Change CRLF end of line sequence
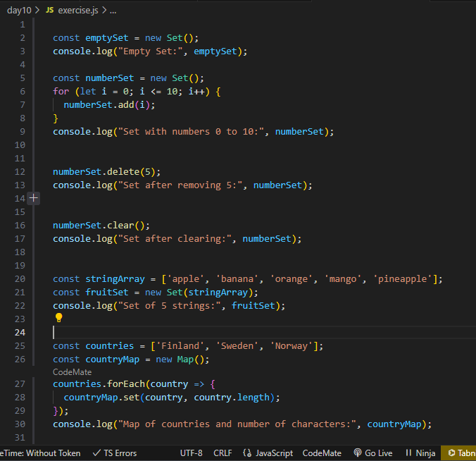 (223, 453)
